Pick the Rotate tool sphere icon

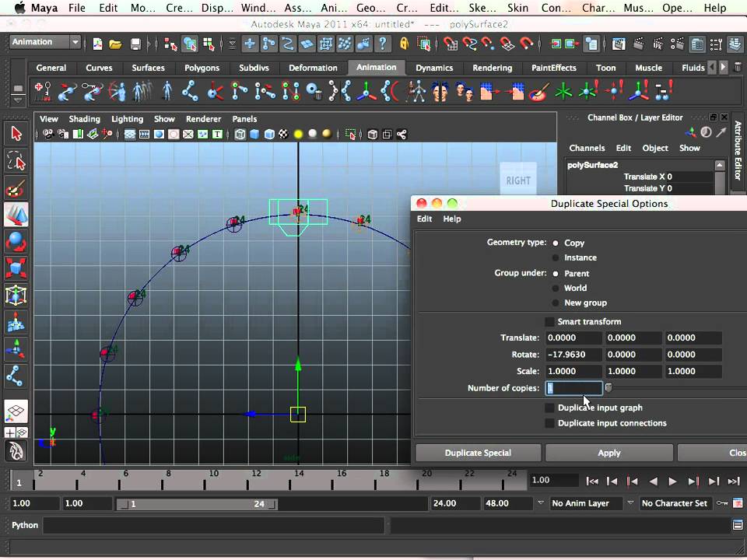pos(16,241)
